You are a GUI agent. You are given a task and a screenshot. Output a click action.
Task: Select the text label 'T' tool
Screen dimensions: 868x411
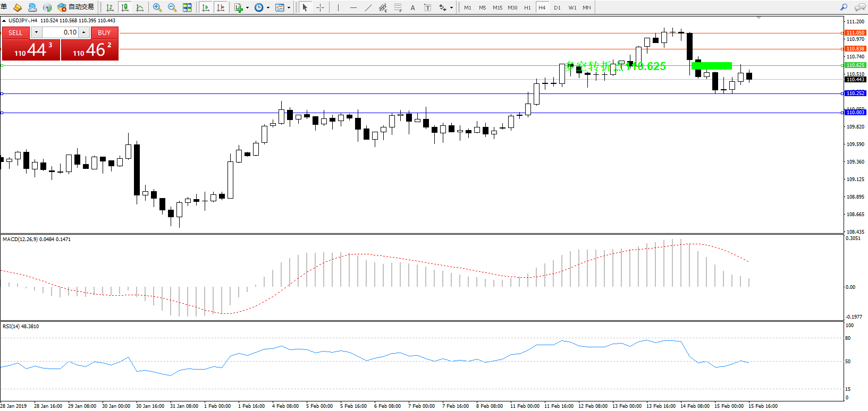pos(427,7)
